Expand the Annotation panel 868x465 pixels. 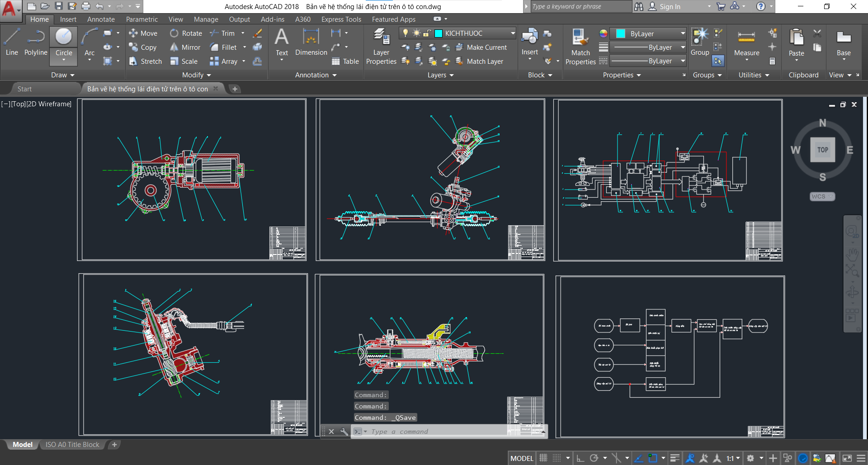316,75
